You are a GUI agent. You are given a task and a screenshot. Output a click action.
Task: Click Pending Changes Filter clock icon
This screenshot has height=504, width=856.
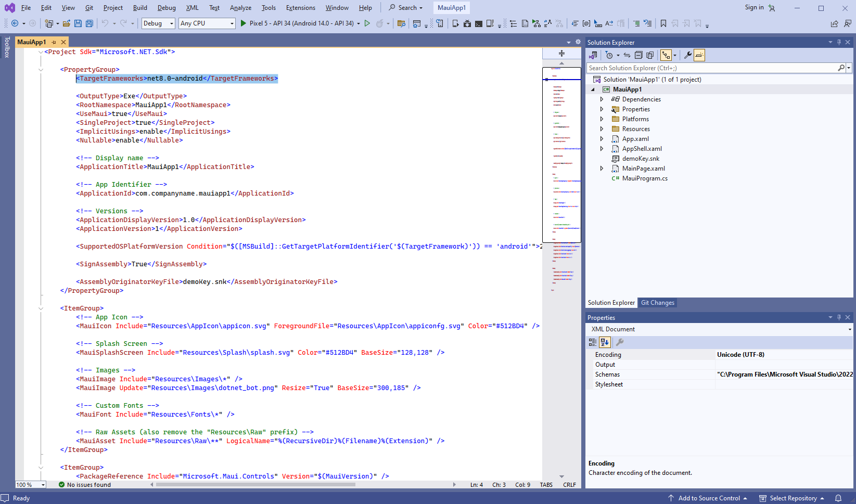pos(609,55)
